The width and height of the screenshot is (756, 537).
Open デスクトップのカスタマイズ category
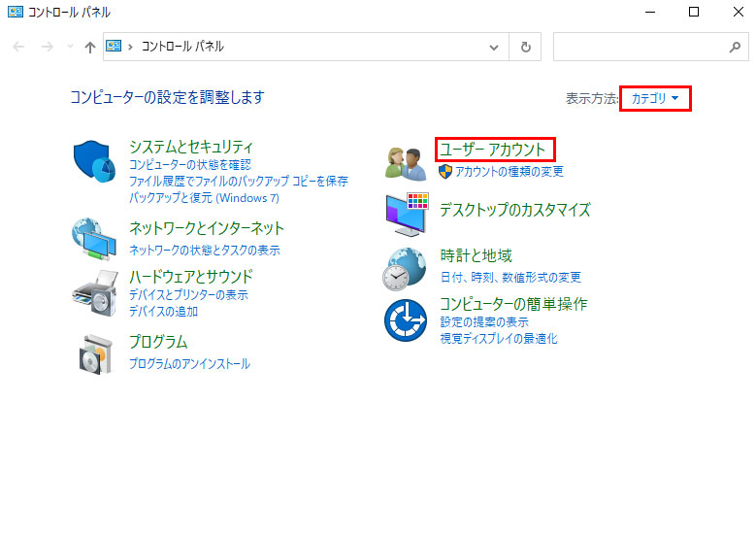click(515, 210)
